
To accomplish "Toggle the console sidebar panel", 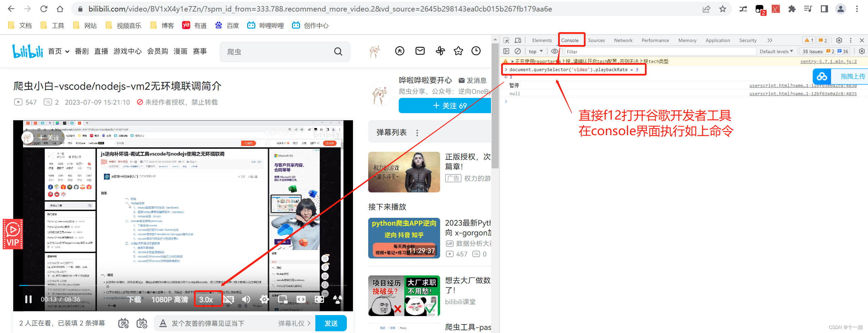I will (x=506, y=51).
